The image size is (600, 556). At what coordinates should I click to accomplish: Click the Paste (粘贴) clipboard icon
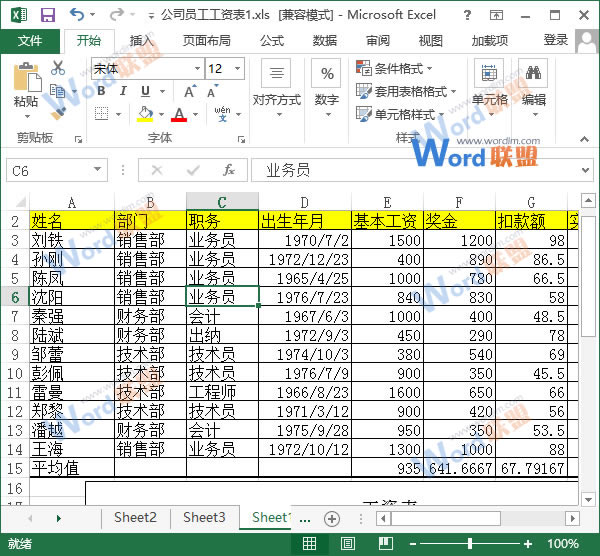tap(26, 79)
